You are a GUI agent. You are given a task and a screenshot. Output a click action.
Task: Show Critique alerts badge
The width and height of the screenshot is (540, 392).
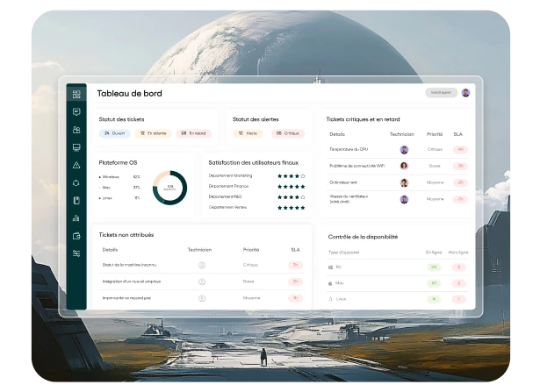[x=286, y=133]
